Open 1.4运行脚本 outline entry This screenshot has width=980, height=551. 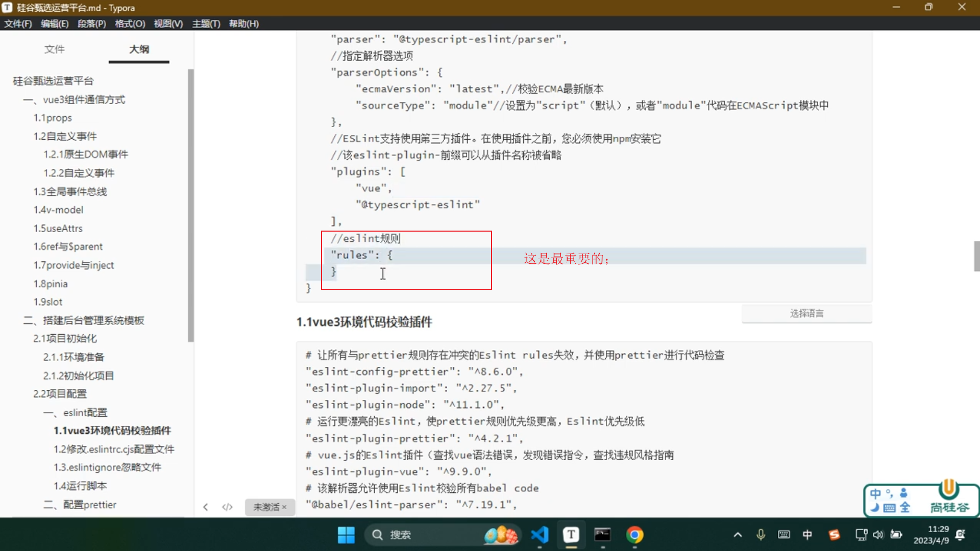(80, 486)
